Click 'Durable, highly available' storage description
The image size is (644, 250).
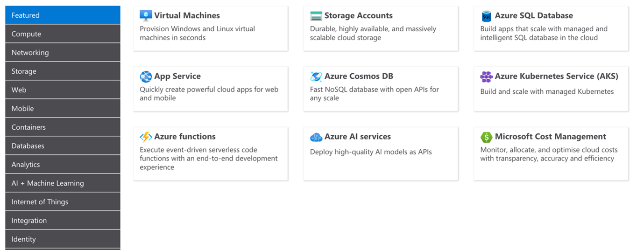tap(373, 33)
